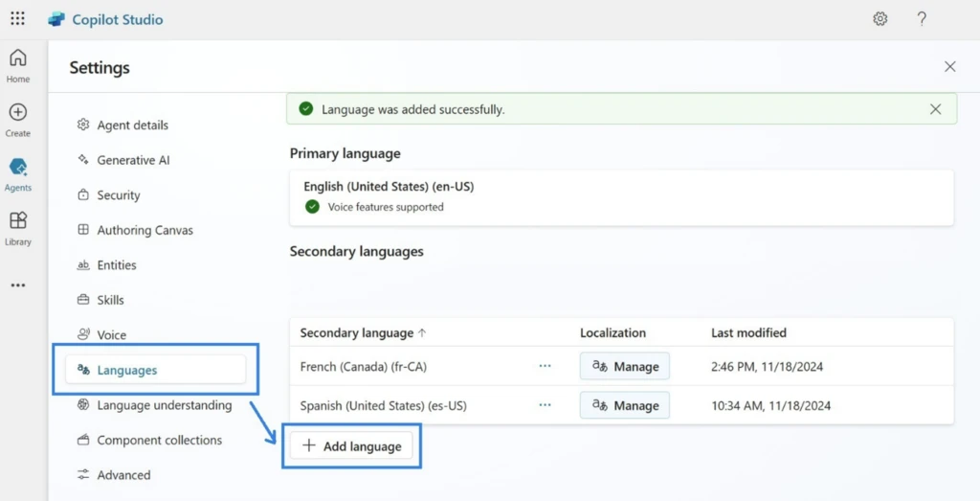Open Library in the left rail
This screenshot has height=501, width=980.
(x=18, y=228)
